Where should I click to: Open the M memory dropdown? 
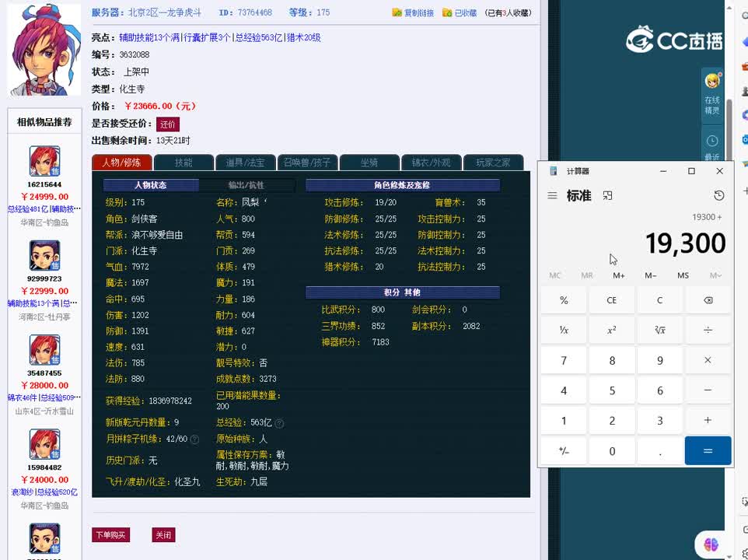715,275
